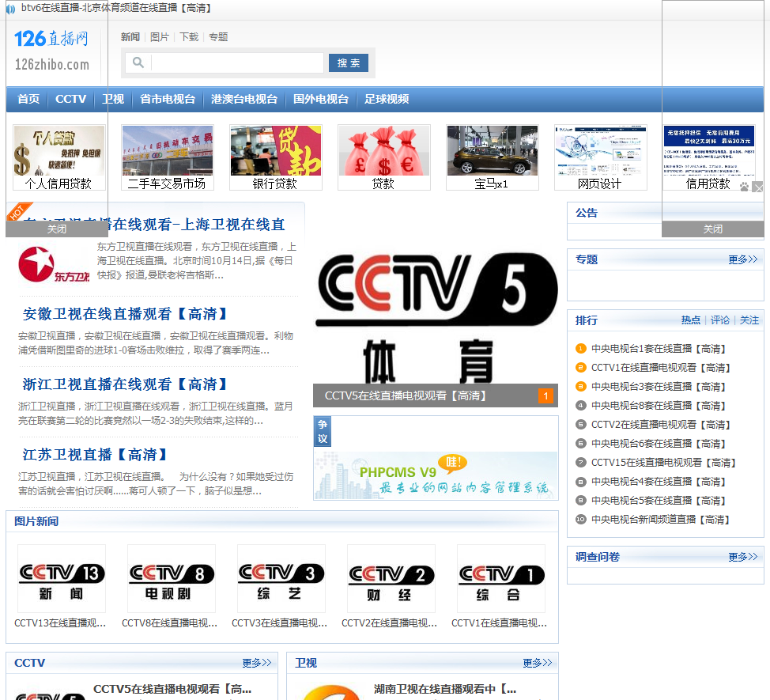Screen dimensions: 770x700
Task: Switch to 关注 ranking tab
Action: click(x=749, y=320)
